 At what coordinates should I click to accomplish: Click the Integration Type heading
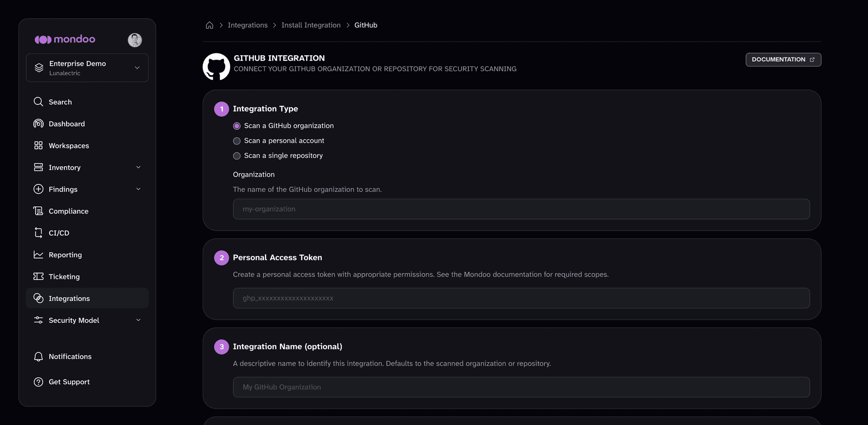[265, 109]
